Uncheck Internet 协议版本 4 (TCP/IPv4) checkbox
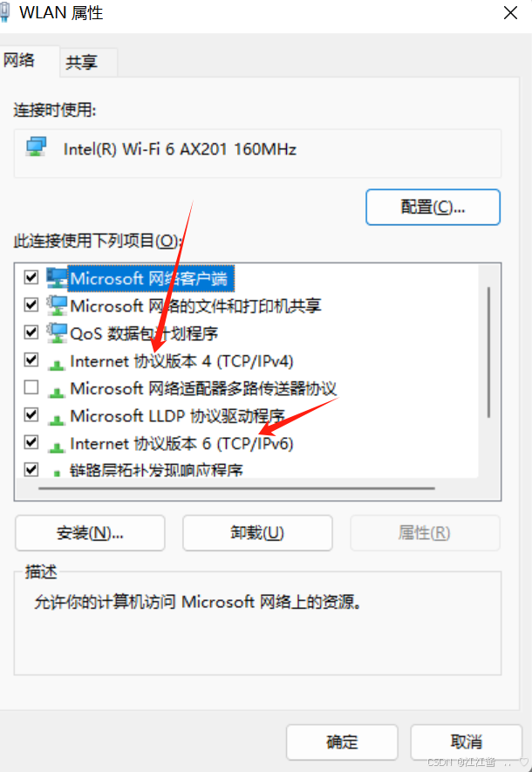The height and width of the screenshot is (772, 532). pos(31,360)
